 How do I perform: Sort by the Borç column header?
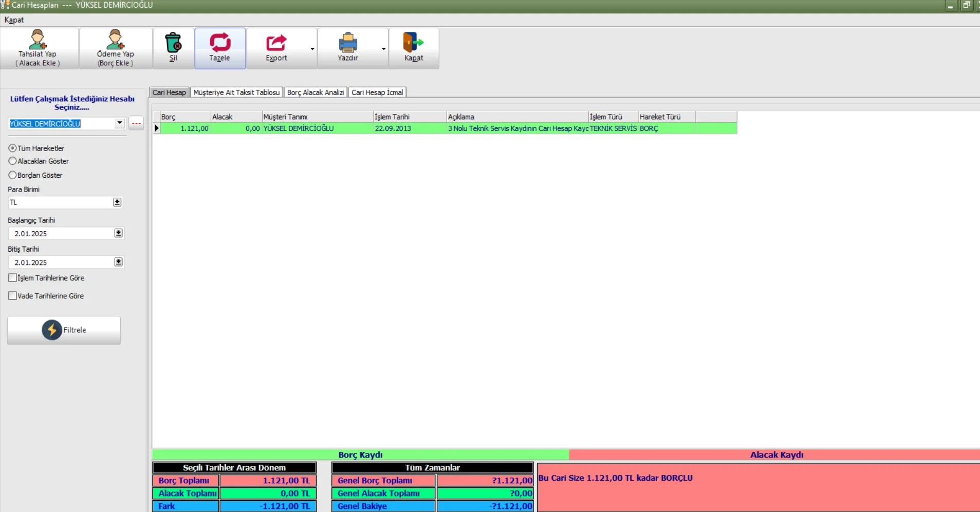(x=186, y=117)
